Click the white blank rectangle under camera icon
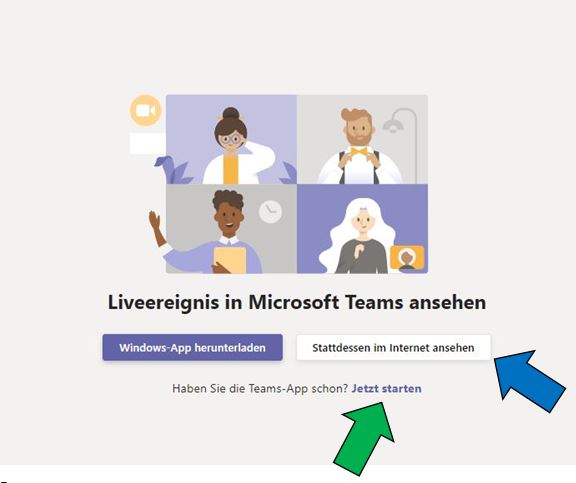The width and height of the screenshot is (576, 483). (x=148, y=144)
